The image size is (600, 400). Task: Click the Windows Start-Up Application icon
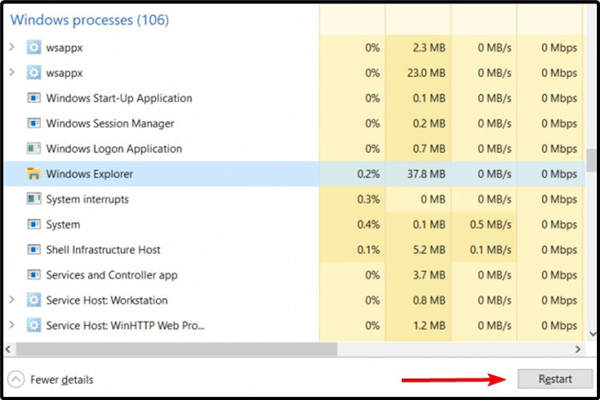pyautogui.click(x=33, y=98)
